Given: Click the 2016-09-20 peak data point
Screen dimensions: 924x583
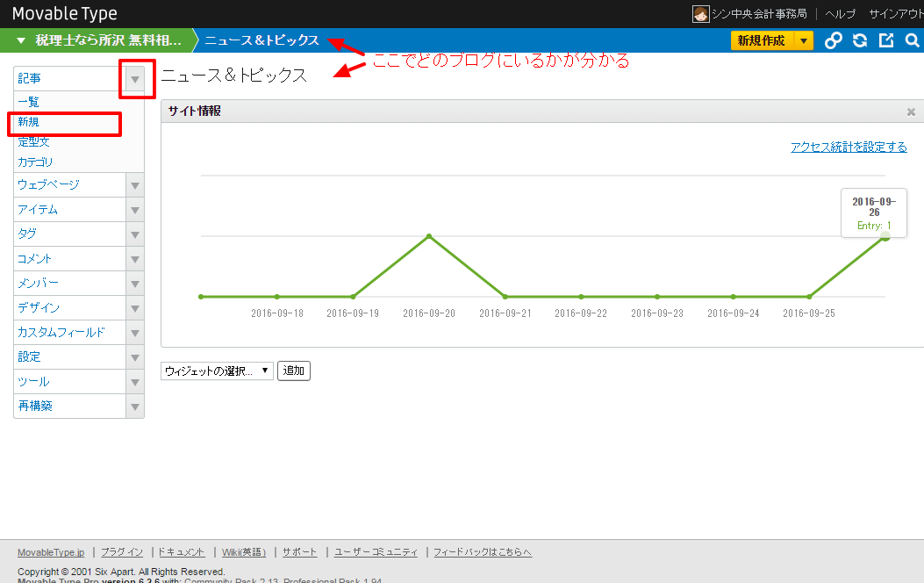Looking at the screenshot, I should (x=429, y=236).
